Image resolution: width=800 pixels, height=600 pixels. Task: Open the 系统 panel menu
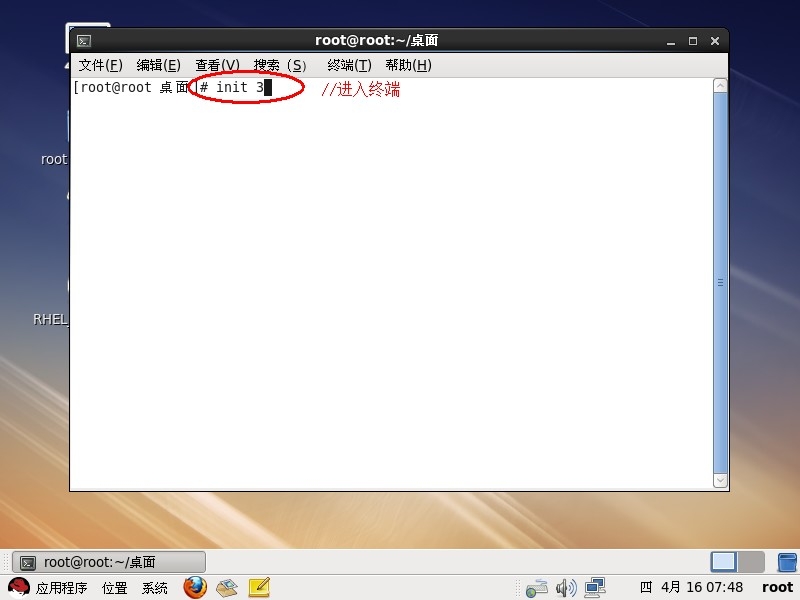[155, 588]
